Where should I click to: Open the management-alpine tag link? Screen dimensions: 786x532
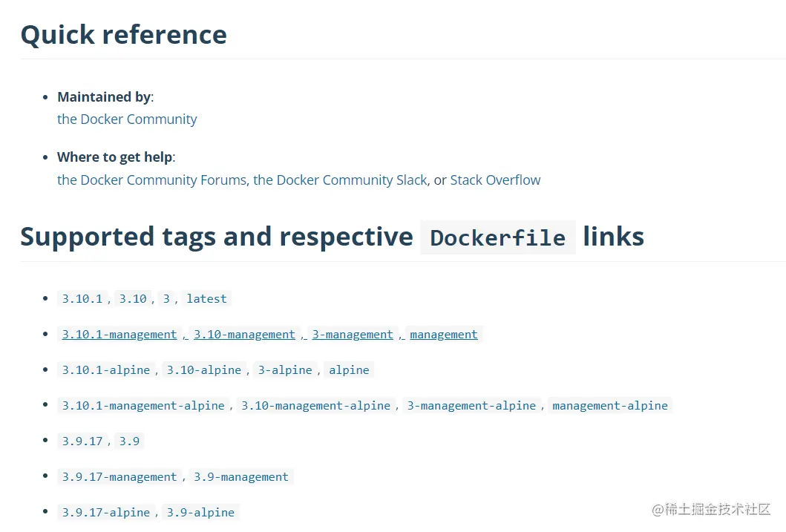point(610,406)
